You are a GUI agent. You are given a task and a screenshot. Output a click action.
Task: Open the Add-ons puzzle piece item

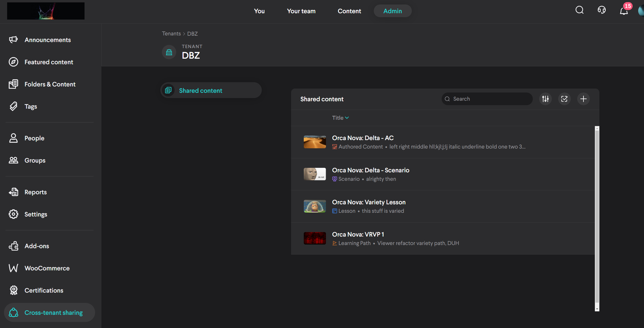coord(37,246)
